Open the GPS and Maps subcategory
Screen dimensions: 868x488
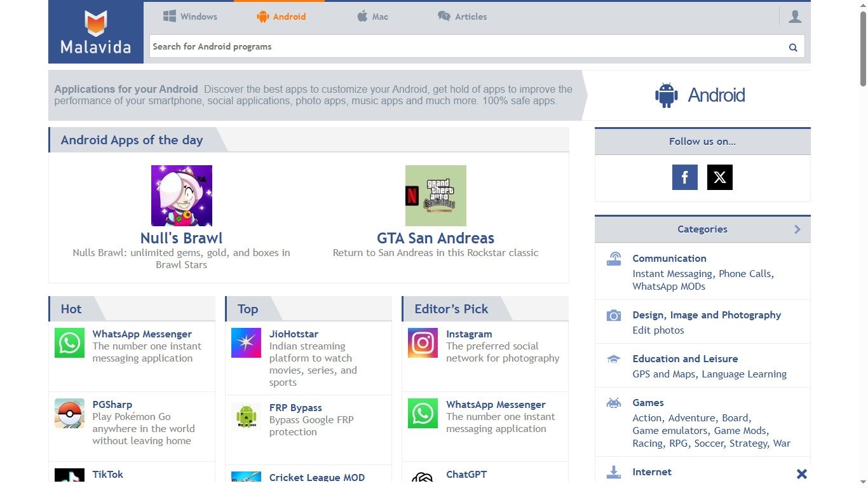[664, 374]
